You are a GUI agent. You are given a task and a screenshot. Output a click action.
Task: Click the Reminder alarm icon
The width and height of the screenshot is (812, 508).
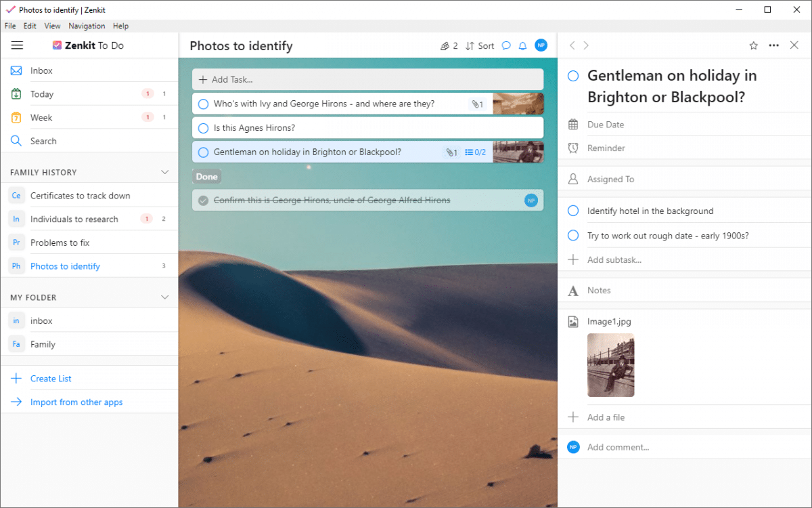point(573,148)
